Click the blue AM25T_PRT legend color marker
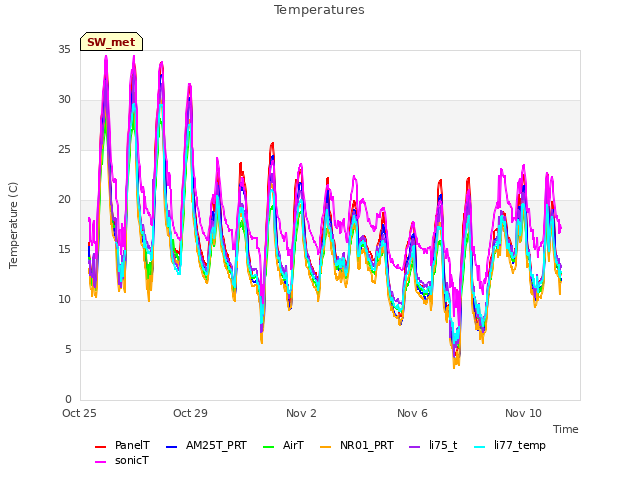The width and height of the screenshot is (640, 480). 172,447
